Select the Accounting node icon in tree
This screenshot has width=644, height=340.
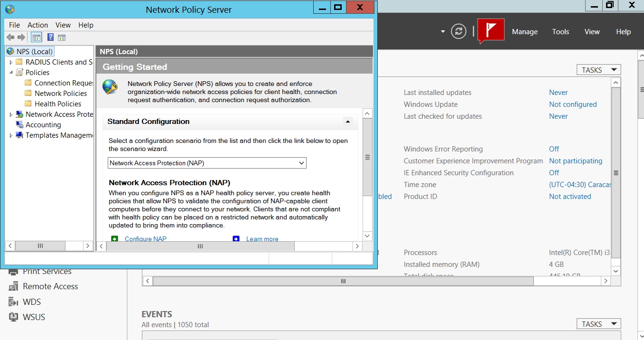click(x=19, y=125)
